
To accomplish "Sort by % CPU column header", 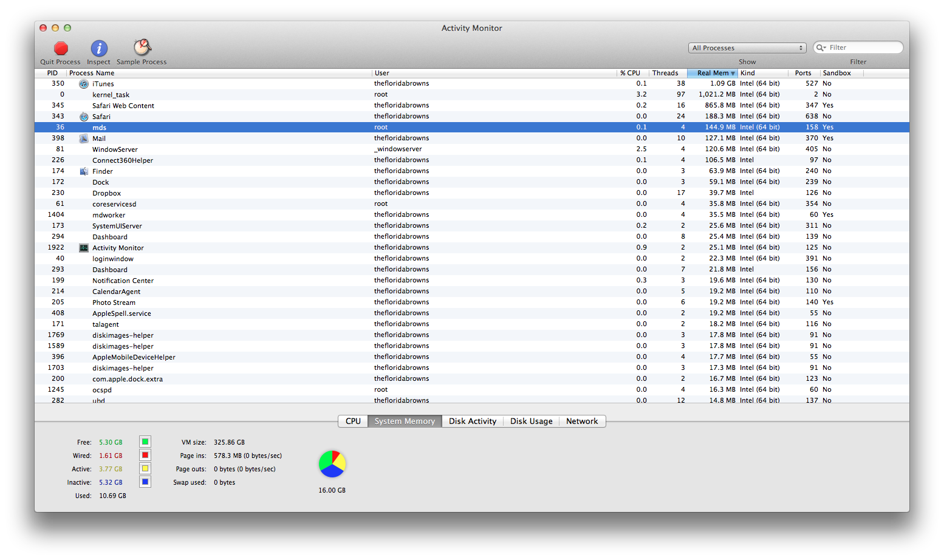I will click(633, 73).
